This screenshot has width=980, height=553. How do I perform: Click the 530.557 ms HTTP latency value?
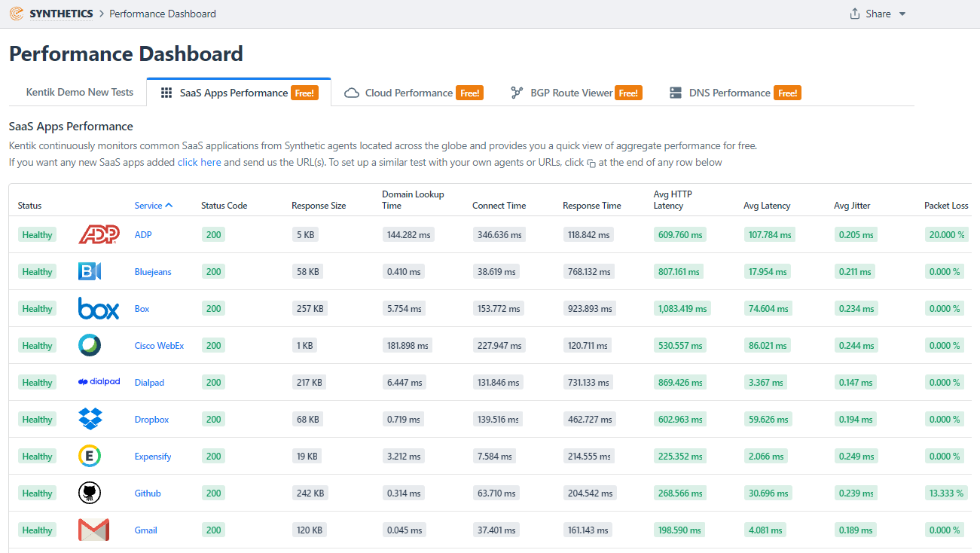click(680, 346)
